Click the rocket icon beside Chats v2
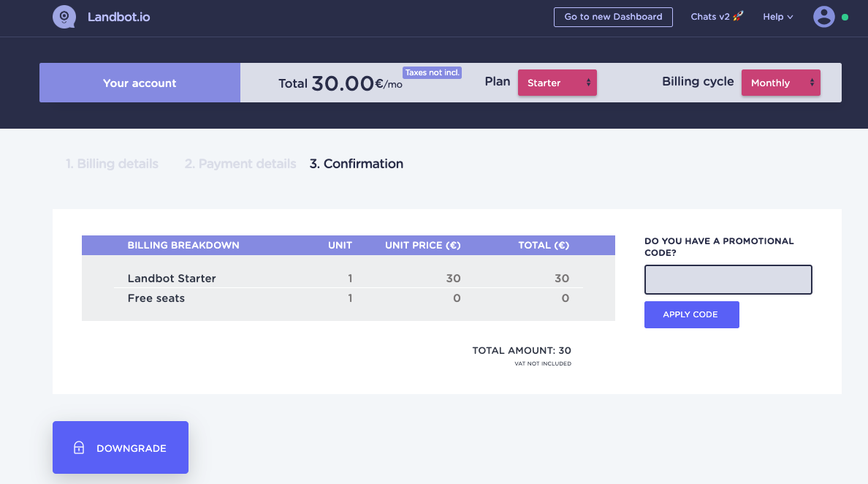The height and width of the screenshot is (484, 868). coord(738,16)
